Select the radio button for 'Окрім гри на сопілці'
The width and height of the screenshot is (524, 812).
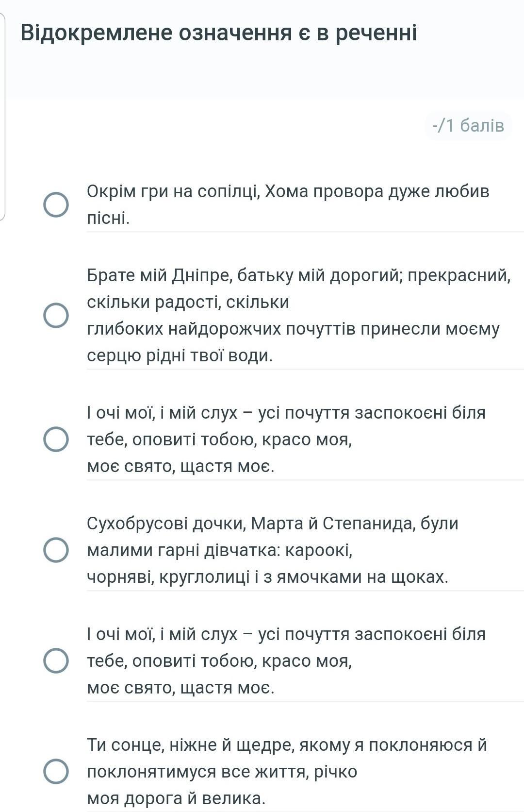point(56,204)
